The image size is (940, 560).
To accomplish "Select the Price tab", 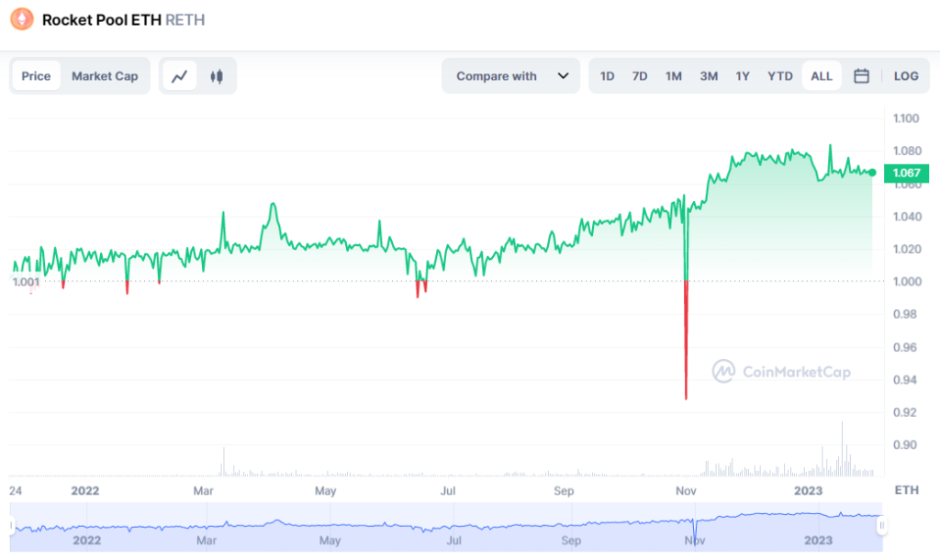I will click(36, 76).
